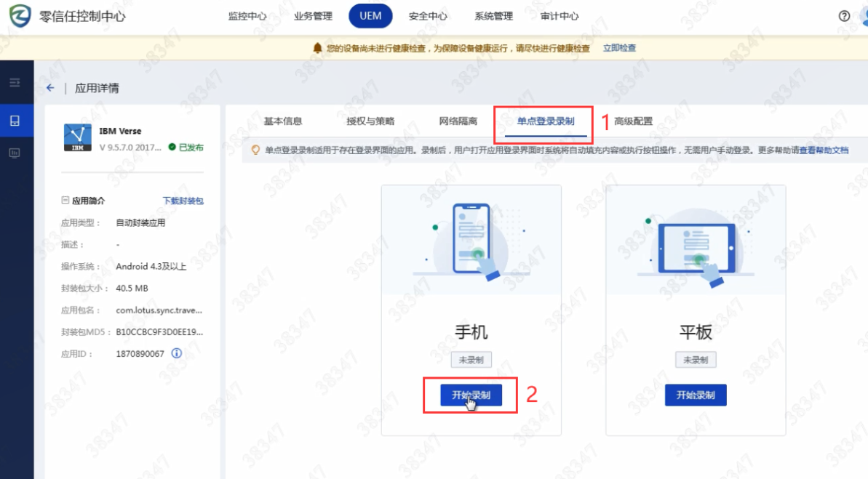Click the 应用详情 page title

(97, 88)
